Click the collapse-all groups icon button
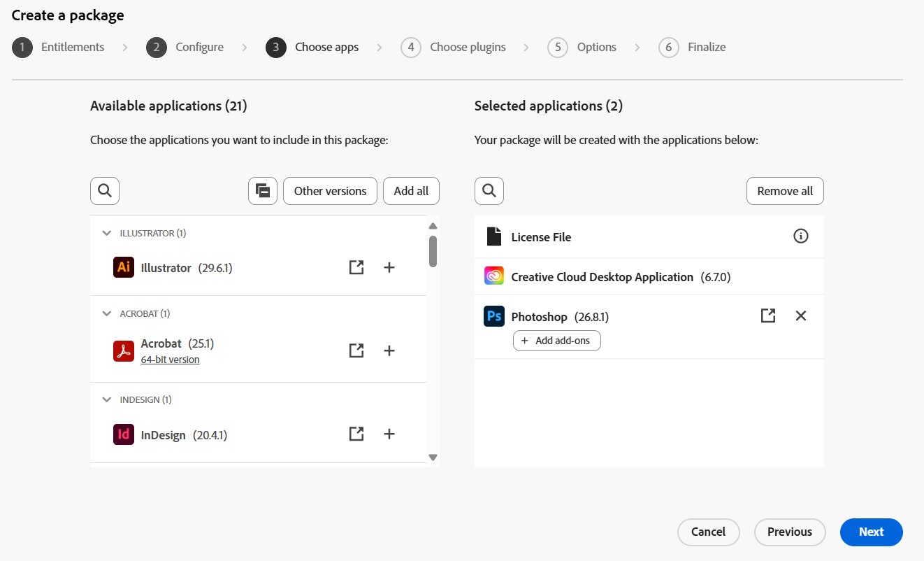 coord(263,191)
